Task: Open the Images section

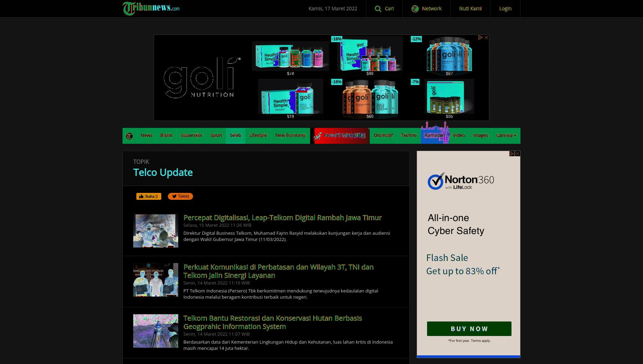Action: [x=480, y=136]
